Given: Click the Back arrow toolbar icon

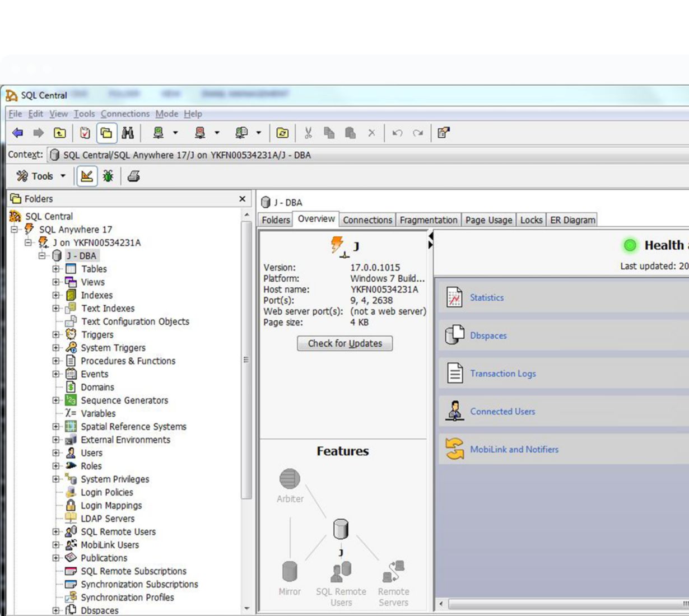Looking at the screenshot, I should [x=18, y=133].
